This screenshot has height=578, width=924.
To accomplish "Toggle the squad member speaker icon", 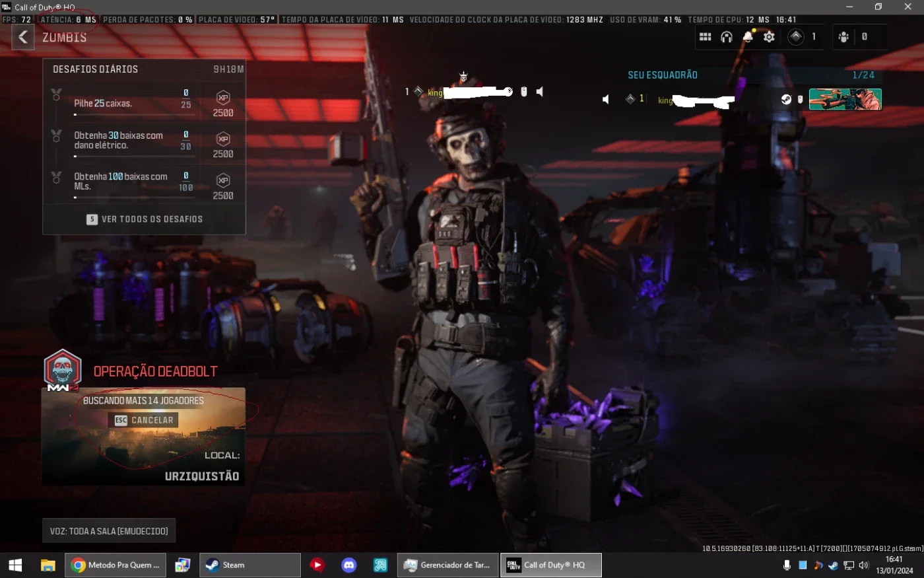I will tap(606, 99).
